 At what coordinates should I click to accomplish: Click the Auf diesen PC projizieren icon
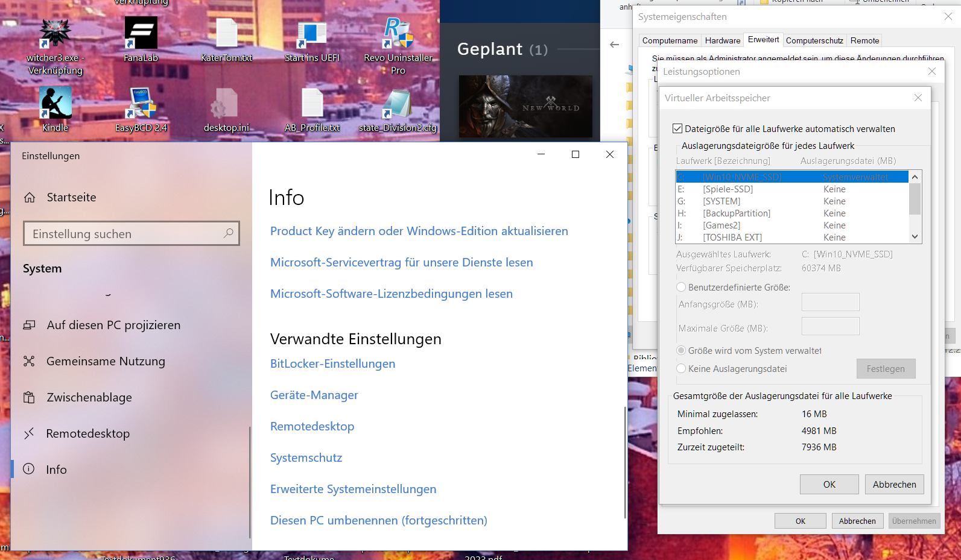[x=29, y=325]
